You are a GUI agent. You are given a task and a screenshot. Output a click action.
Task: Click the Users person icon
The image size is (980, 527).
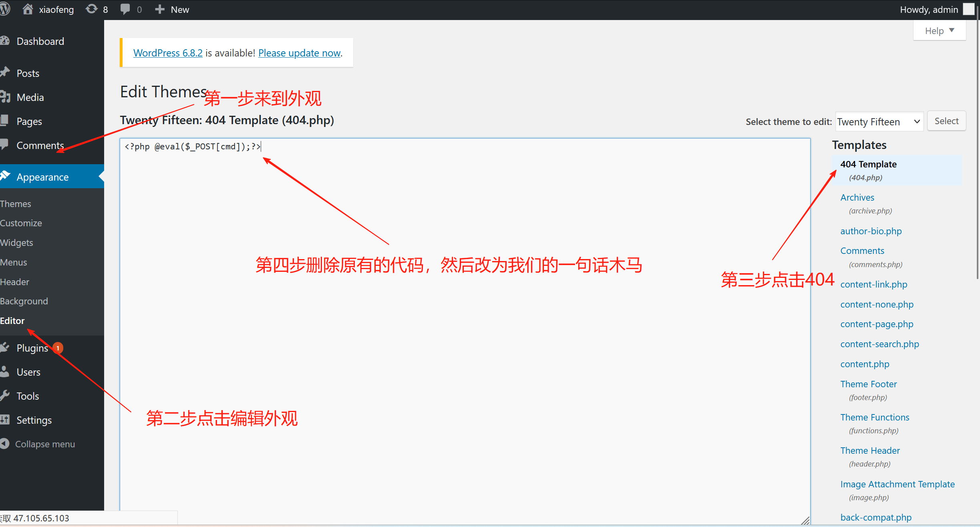pyautogui.click(x=4, y=371)
